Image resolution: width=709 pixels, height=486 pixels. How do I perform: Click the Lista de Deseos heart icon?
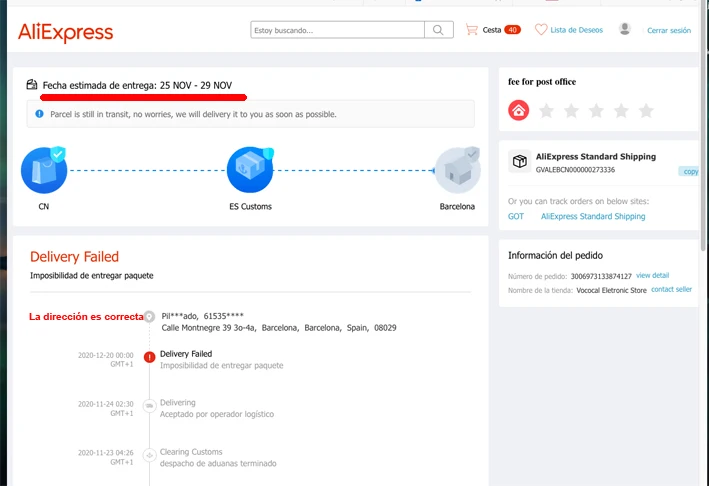(x=541, y=30)
